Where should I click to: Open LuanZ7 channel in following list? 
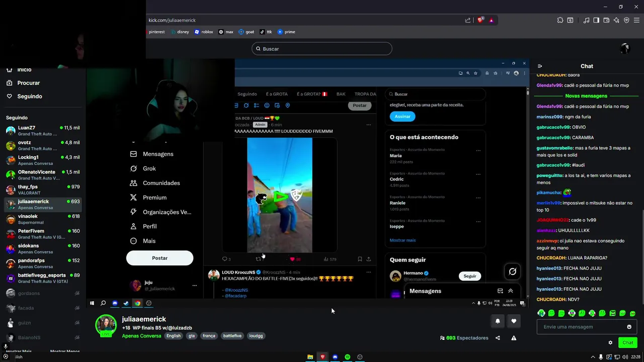43,131
